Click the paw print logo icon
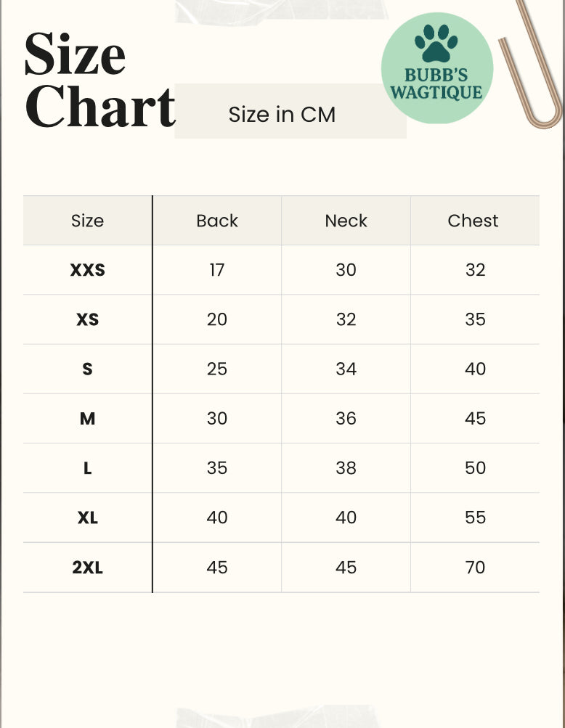The width and height of the screenshot is (565, 728). click(436, 44)
